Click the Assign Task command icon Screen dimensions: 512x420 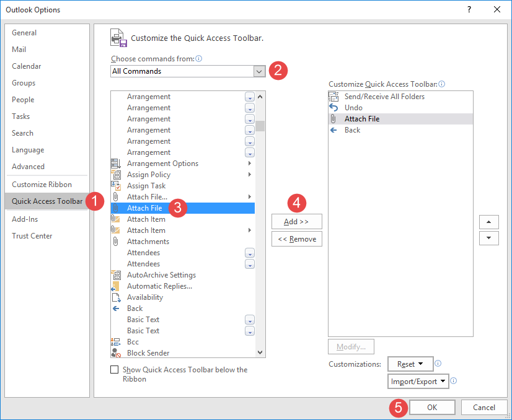pos(116,186)
